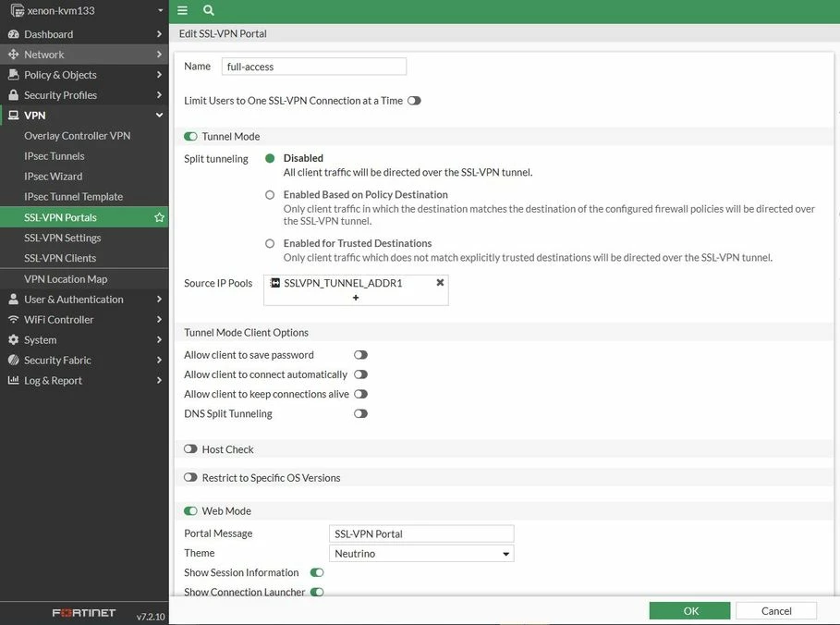The height and width of the screenshot is (625, 840).
Task: Expand the User & Authentication chevron
Action: (x=159, y=300)
